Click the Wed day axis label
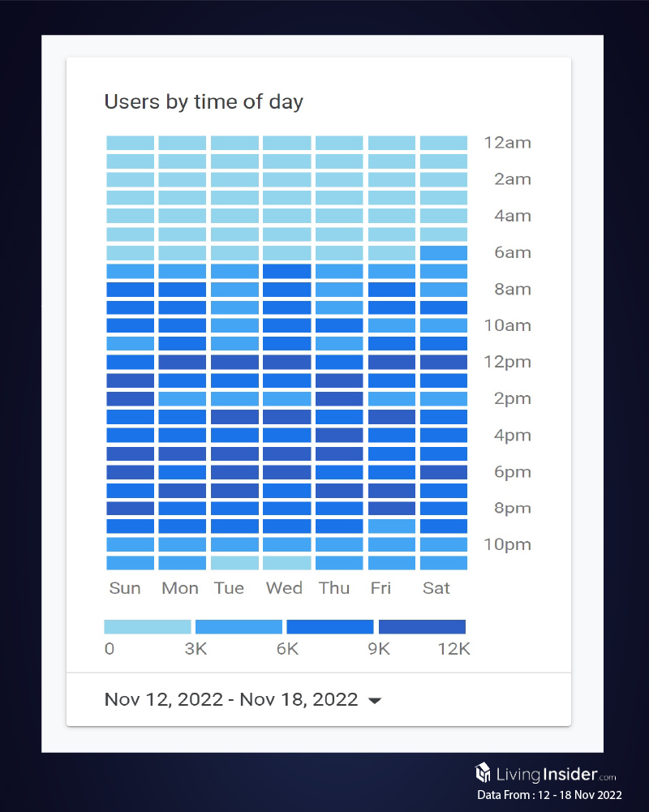 coord(284,588)
